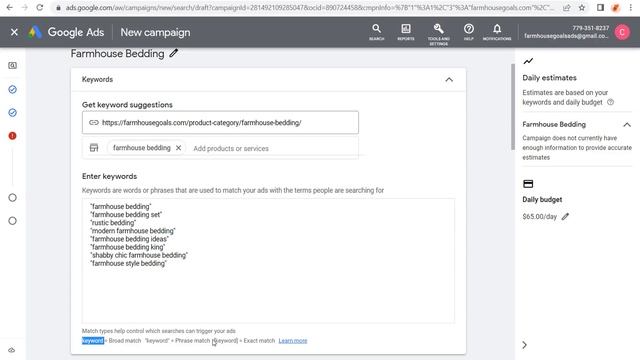Go back in browser
The image size is (640, 360).
click(9, 7)
